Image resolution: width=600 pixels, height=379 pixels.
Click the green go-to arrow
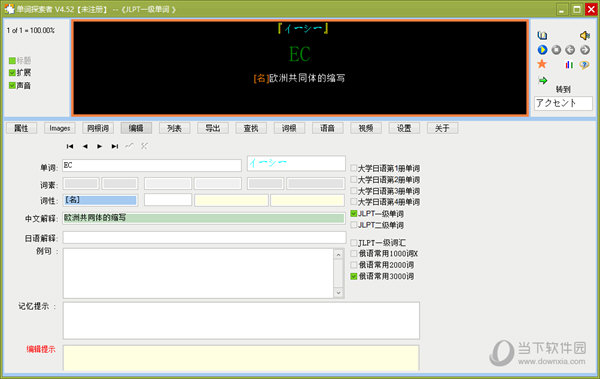[x=543, y=80]
